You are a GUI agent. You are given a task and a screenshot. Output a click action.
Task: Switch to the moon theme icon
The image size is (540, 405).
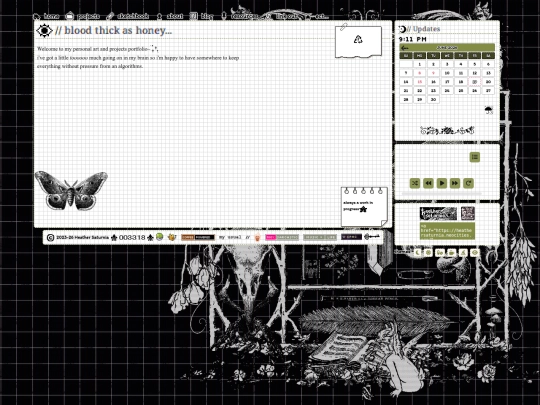point(418,253)
